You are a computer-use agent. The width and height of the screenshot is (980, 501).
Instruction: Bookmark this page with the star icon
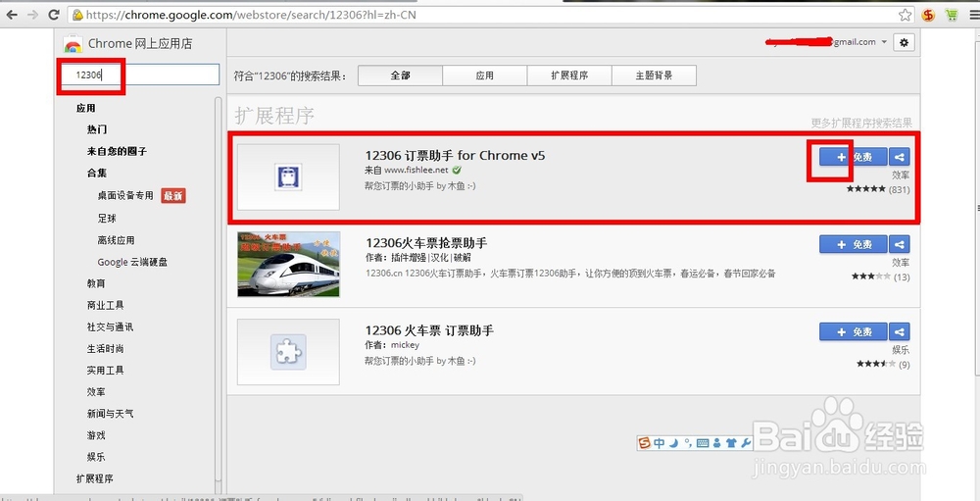click(x=905, y=14)
